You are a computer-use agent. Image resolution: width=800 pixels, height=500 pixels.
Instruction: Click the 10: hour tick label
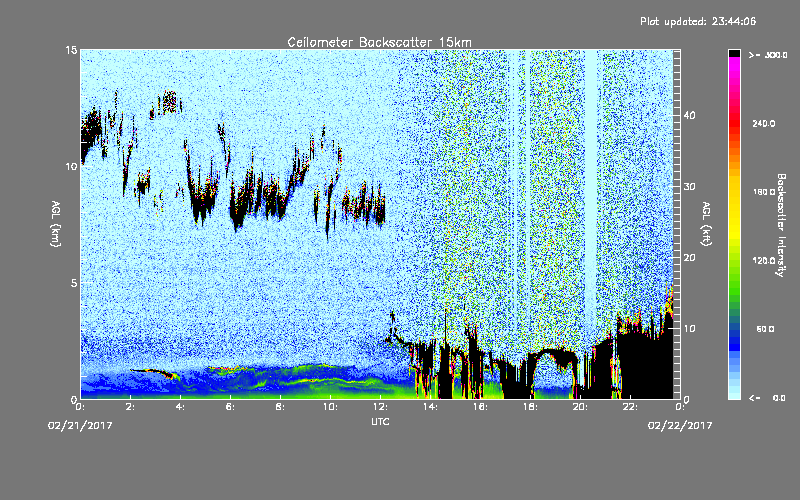330,407
